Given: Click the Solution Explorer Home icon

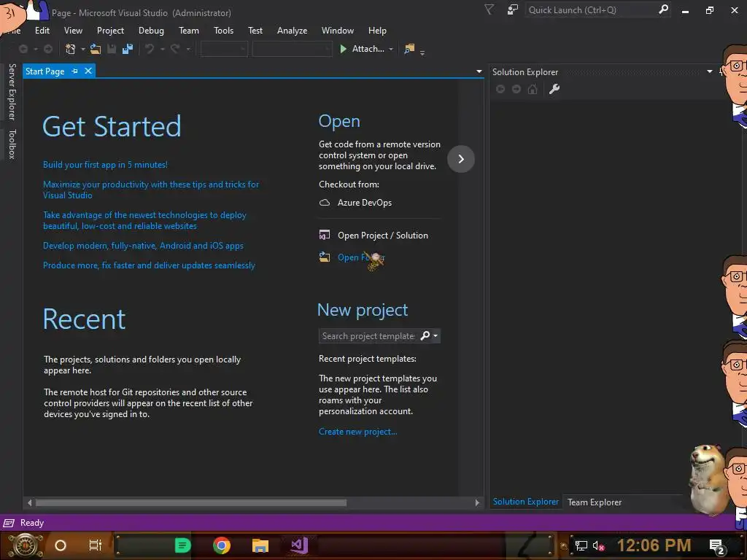Looking at the screenshot, I should [533, 89].
